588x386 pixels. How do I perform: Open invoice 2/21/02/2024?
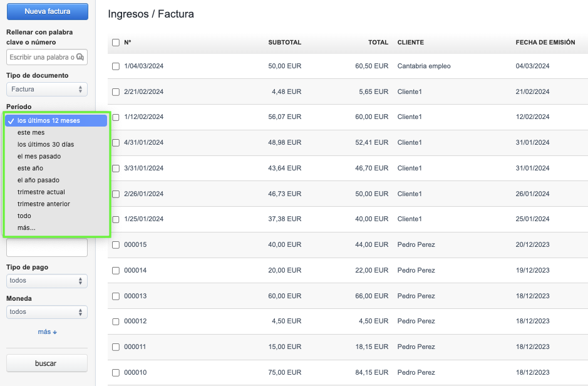point(143,92)
